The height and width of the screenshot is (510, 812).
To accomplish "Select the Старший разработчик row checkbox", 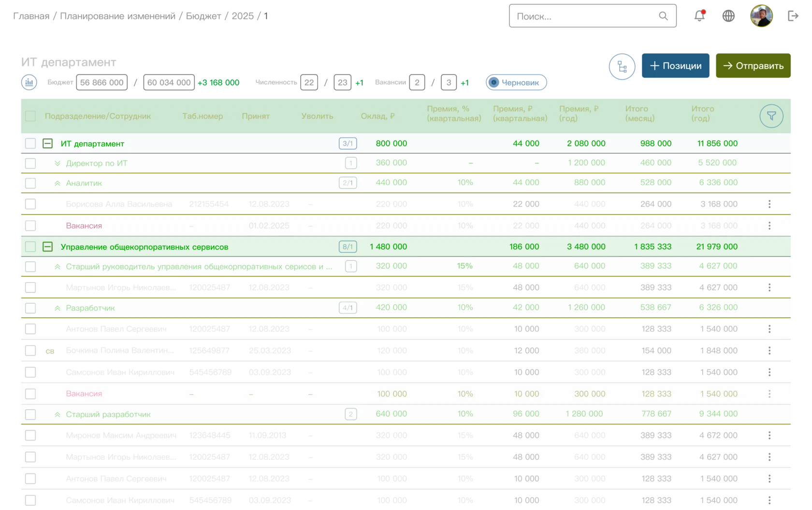I will point(30,414).
